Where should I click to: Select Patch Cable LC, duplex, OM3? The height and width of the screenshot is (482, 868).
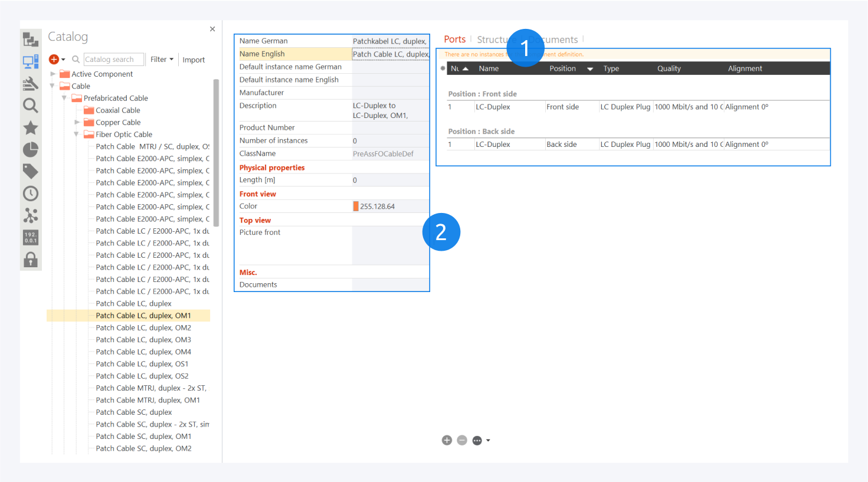[x=143, y=340]
